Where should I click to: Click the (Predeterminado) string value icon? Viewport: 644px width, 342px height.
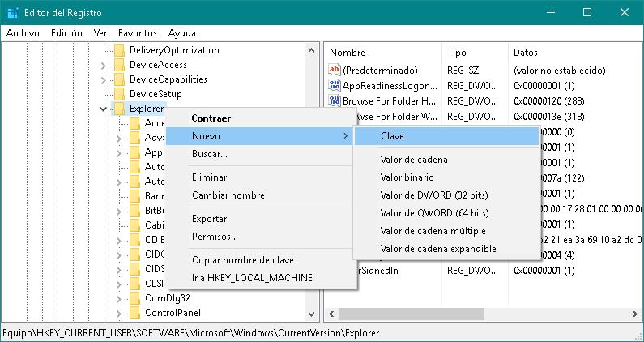pos(335,71)
